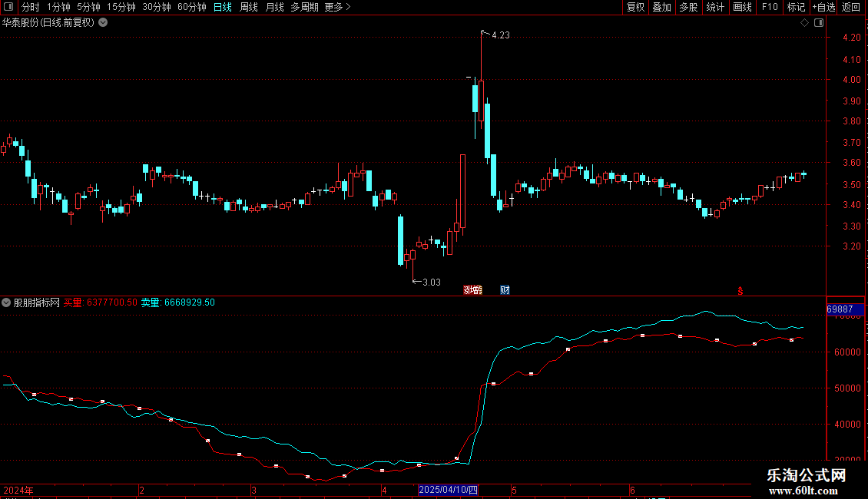868x499 pixels.
Task: Click the 2024年 label on time axis
Action: 18,491
